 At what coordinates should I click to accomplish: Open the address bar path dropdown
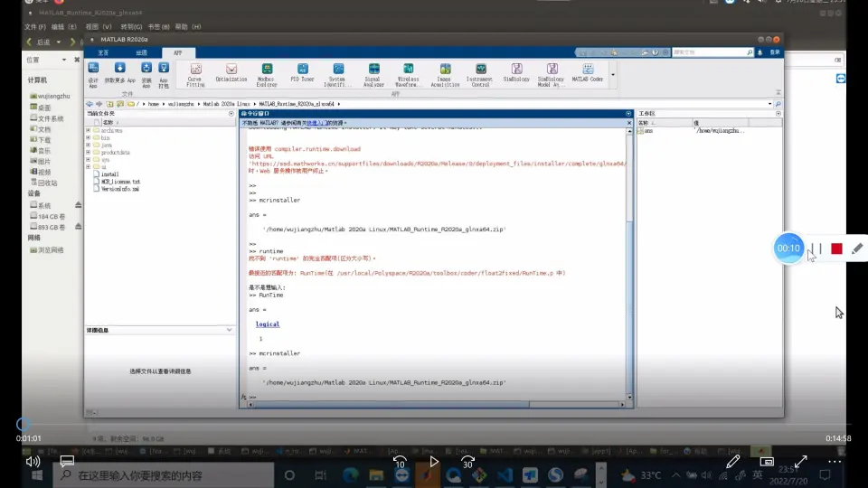(x=769, y=104)
